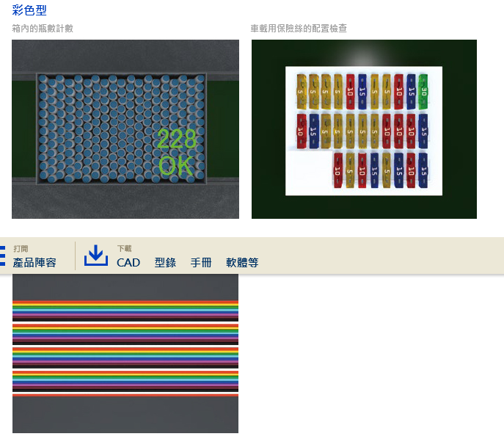The height and width of the screenshot is (442, 504).
Task: Open the 型錄 catalog download
Action: [x=165, y=262]
